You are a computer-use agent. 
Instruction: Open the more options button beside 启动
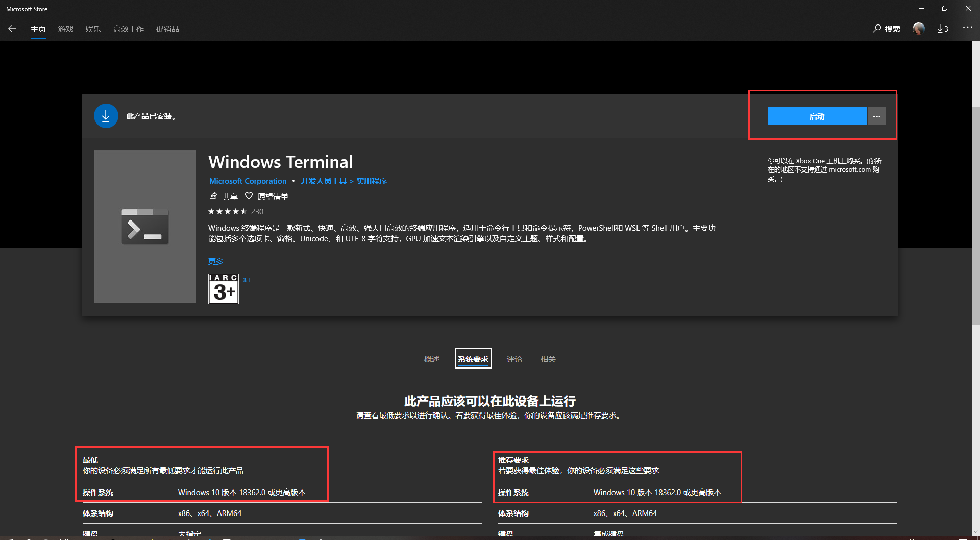[x=877, y=116]
